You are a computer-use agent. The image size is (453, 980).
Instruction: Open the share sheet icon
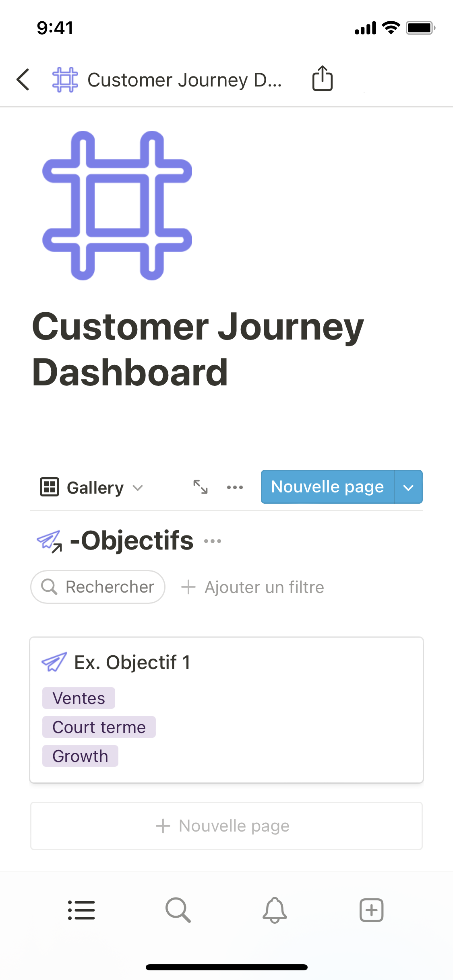322,78
